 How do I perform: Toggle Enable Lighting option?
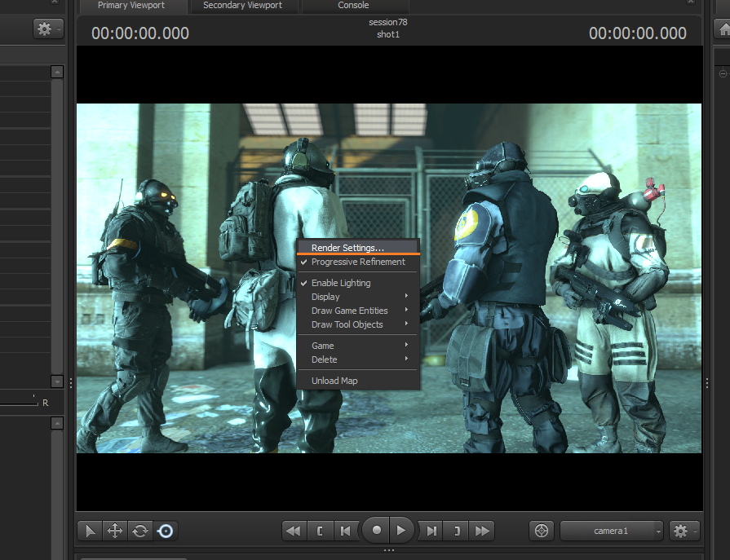pos(357,283)
